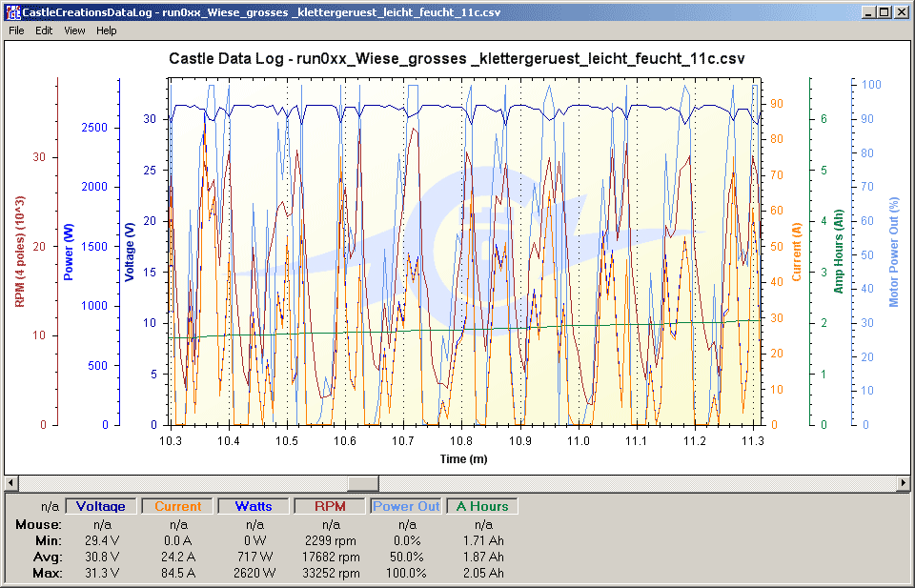Click the 'Amp Hours (Ah)' axis label
This screenshot has height=588, width=915.
[x=839, y=252]
